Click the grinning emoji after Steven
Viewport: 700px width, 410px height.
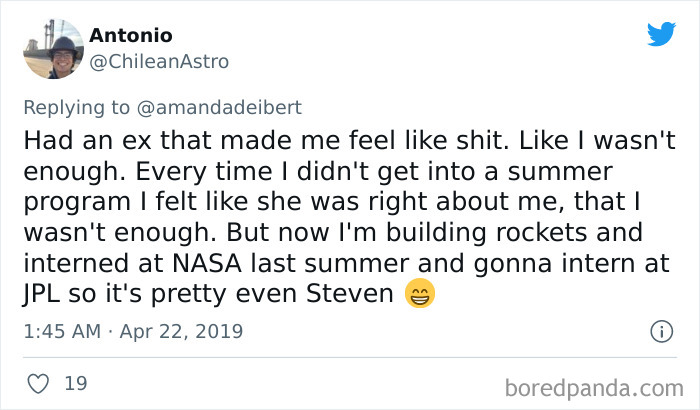pos(421,296)
